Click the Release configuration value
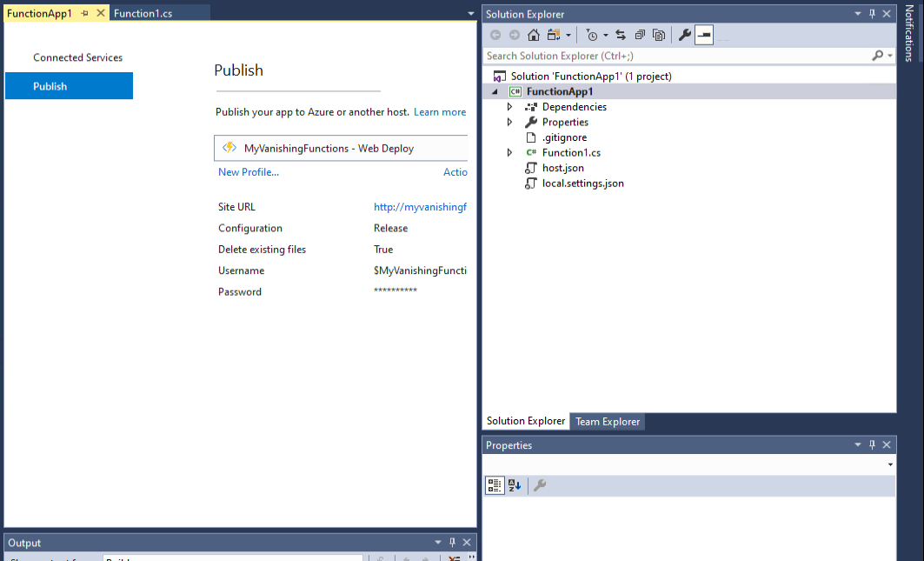This screenshot has width=924, height=561. point(390,228)
